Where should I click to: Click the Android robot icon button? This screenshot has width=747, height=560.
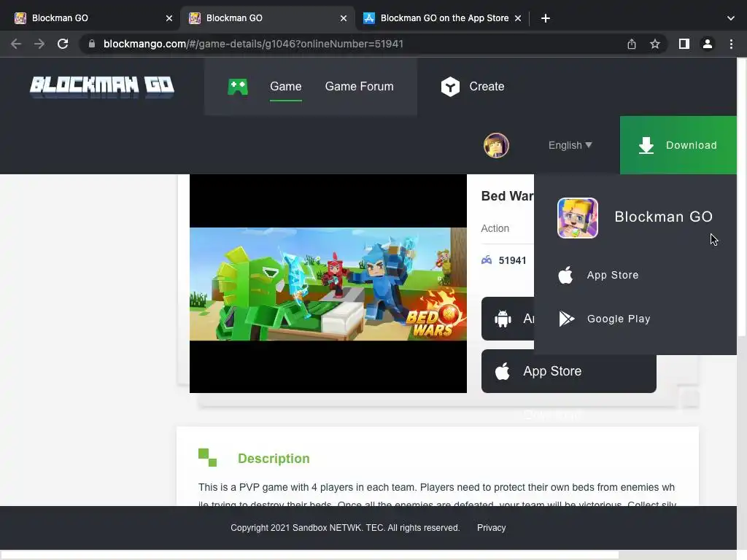tap(503, 319)
